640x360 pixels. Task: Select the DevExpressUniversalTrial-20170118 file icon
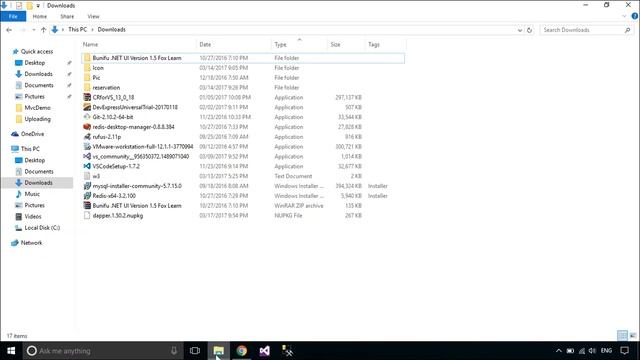87,107
